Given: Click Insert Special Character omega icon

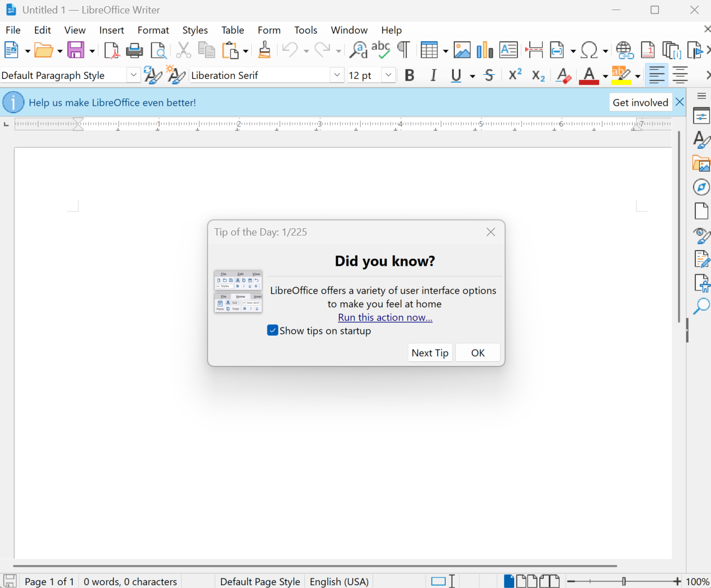Looking at the screenshot, I should tap(589, 50).
